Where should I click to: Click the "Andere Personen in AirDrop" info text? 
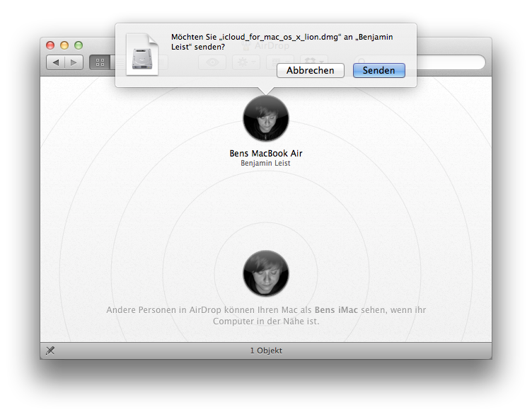[266, 315]
